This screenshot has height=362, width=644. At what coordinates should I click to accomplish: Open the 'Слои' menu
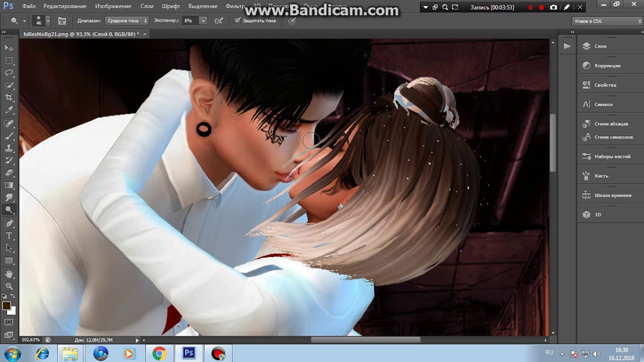click(147, 6)
